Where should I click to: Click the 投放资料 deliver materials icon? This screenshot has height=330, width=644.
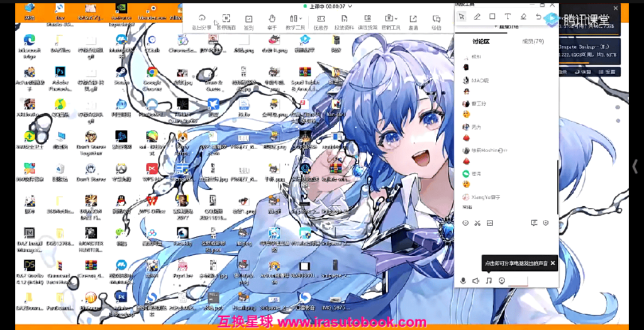tap(344, 19)
